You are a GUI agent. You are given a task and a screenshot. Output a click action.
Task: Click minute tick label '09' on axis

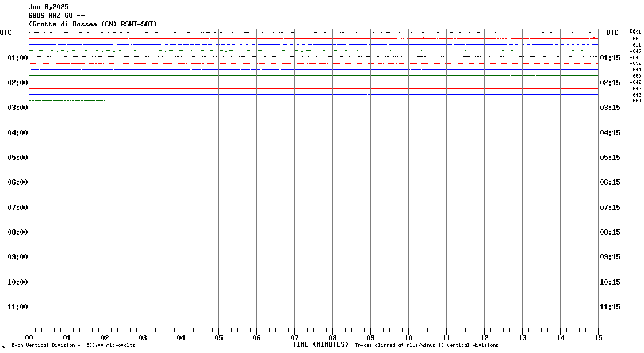point(370,338)
